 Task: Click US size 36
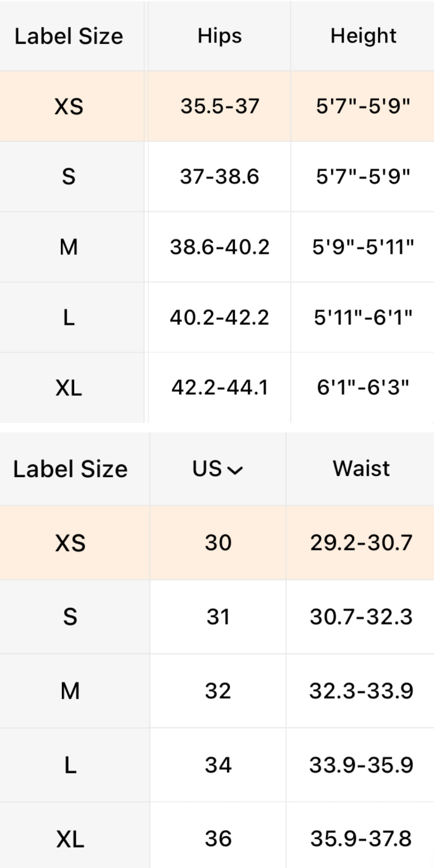(218, 839)
